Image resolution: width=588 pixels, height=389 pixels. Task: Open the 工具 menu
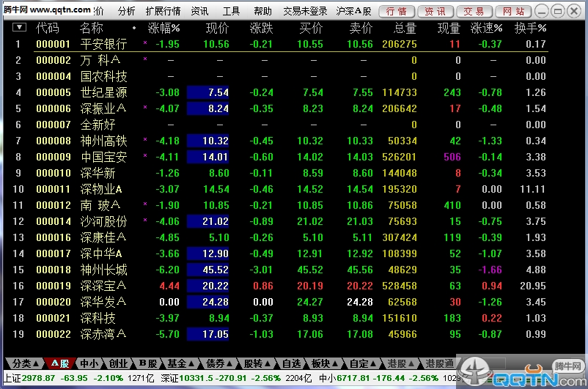tap(231, 11)
